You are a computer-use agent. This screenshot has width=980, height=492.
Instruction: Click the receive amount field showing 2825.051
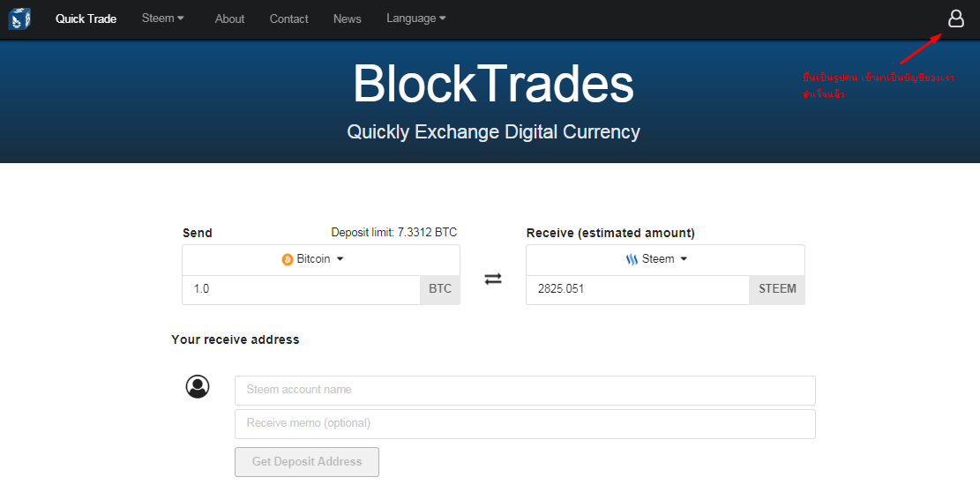tap(638, 289)
